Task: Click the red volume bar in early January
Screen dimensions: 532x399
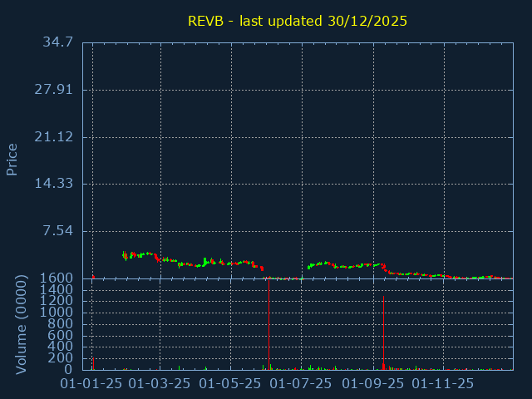Action: pos(93,363)
